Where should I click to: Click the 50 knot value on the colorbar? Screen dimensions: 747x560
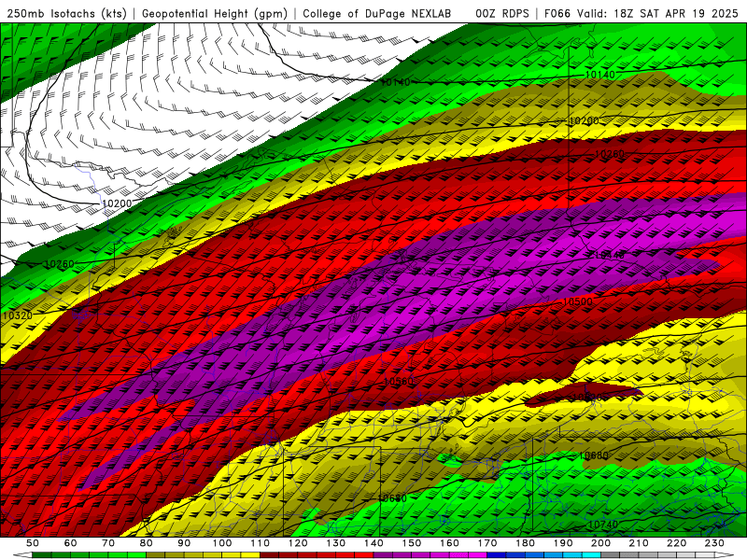pos(33,543)
